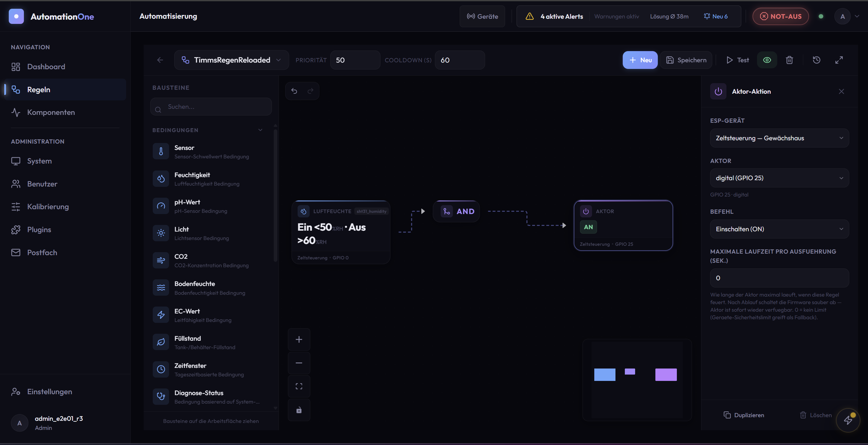The image size is (868, 445).
Task: Click the undo arrow icon on canvas
Action: pos(294,91)
